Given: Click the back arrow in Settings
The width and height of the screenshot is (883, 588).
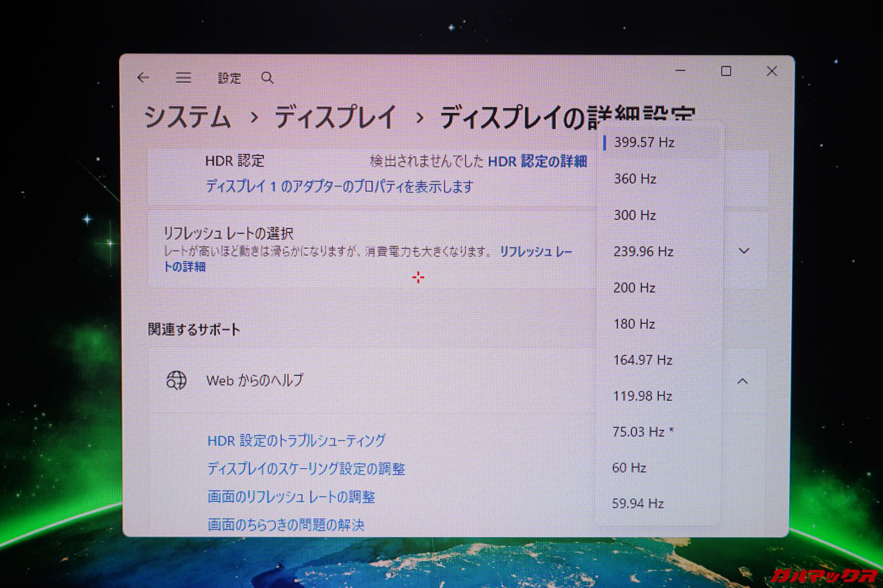Looking at the screenshot, I should point(143,78).
